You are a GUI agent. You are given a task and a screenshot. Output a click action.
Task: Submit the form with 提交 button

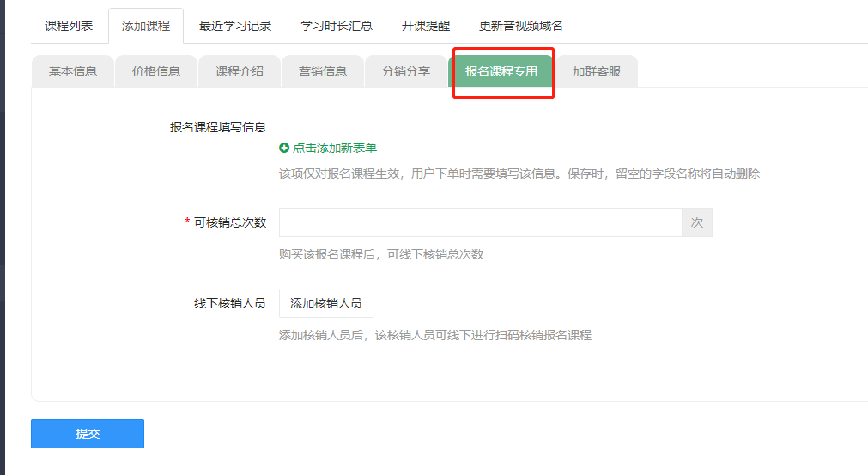(88, 434)
